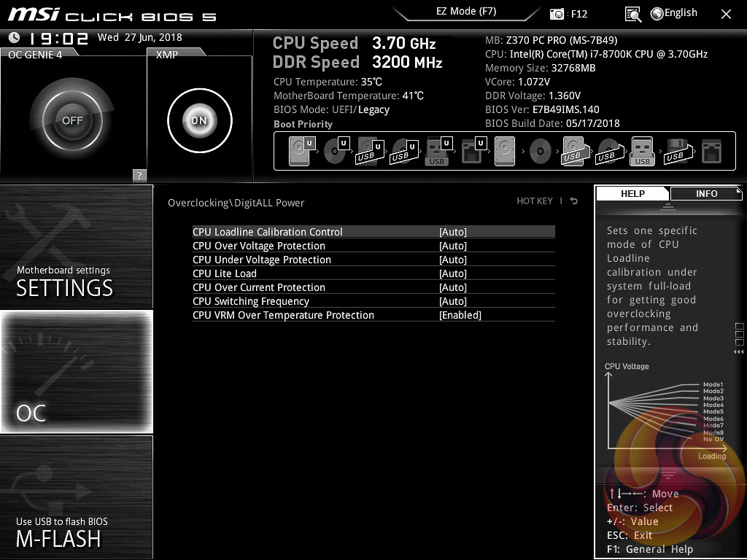Click the globe icon beside English
The height and width of the screenshot is (560, 747).
coord(657,14)
